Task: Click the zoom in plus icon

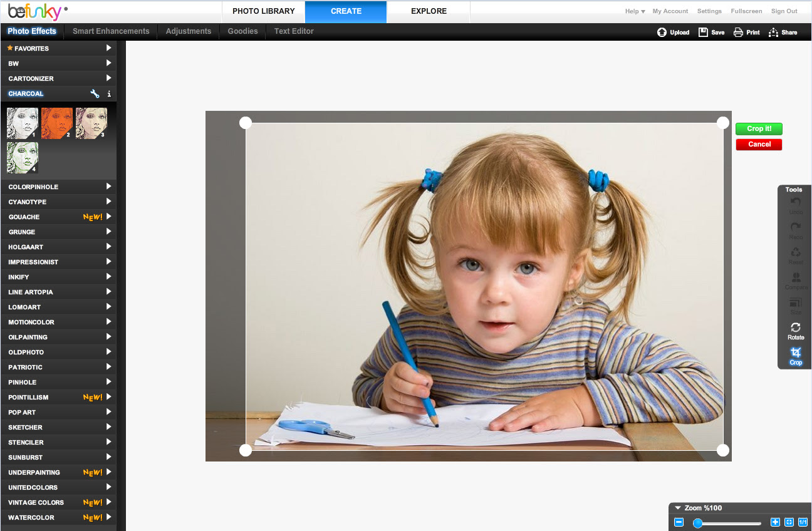Action: click(775, 522)
